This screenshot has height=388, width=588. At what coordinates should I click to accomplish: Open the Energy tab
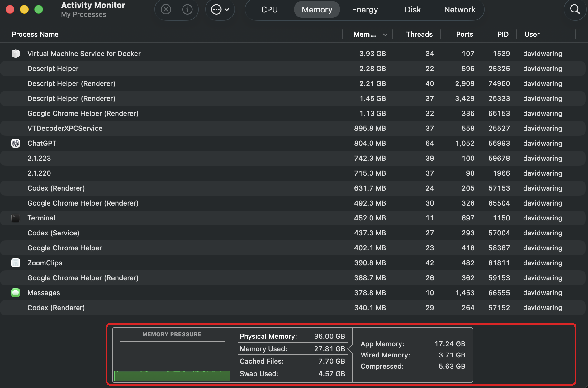click(365, 10)
